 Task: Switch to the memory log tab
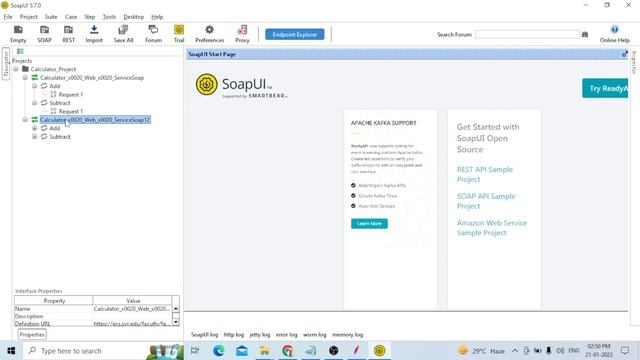pos(347,334)
